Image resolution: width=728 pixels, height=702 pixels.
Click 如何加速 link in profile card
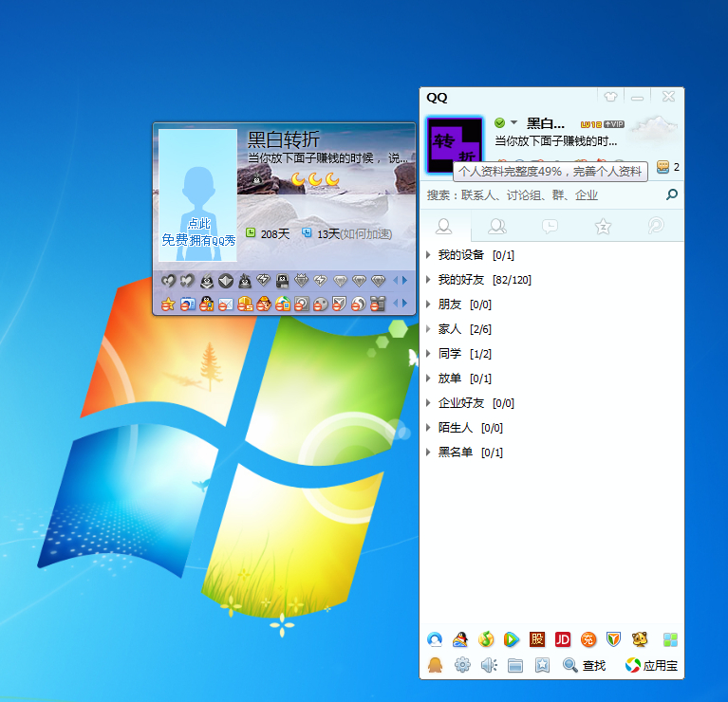365,234
